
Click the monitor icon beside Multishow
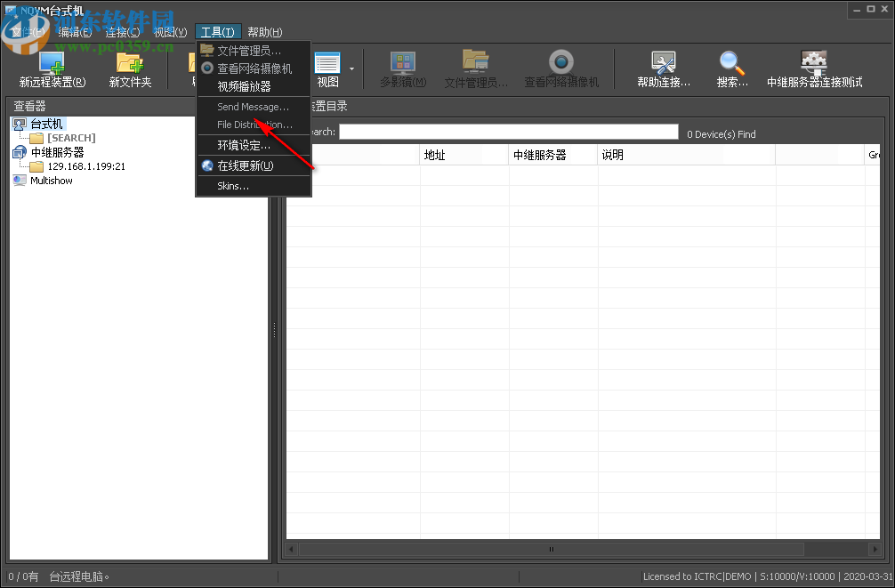coord(20,181)
